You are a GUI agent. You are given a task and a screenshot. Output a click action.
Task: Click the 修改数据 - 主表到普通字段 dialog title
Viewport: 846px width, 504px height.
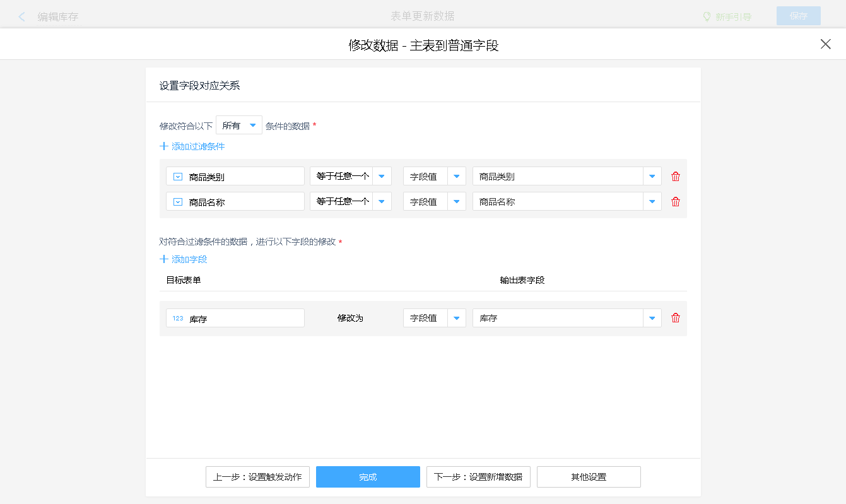tap(423, 45)
